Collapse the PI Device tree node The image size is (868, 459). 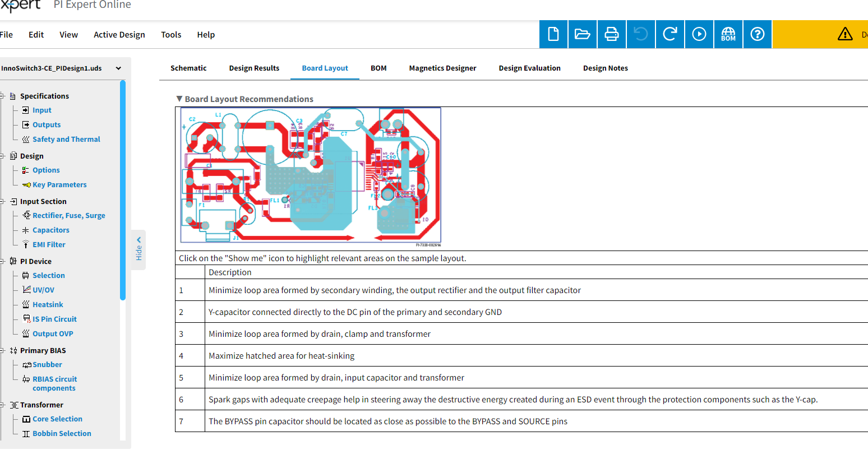pyautogui.click(x=2, y=262)
